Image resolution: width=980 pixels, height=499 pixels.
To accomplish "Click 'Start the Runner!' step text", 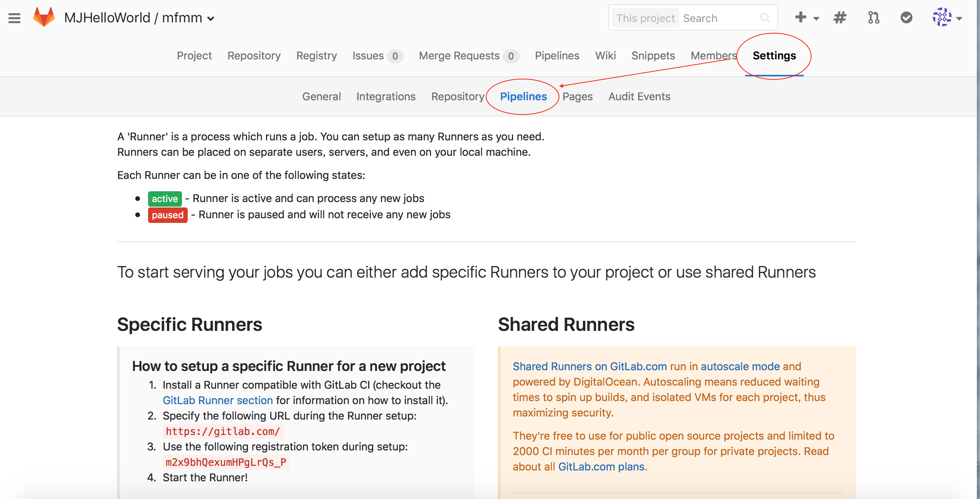I will (205, 477).
